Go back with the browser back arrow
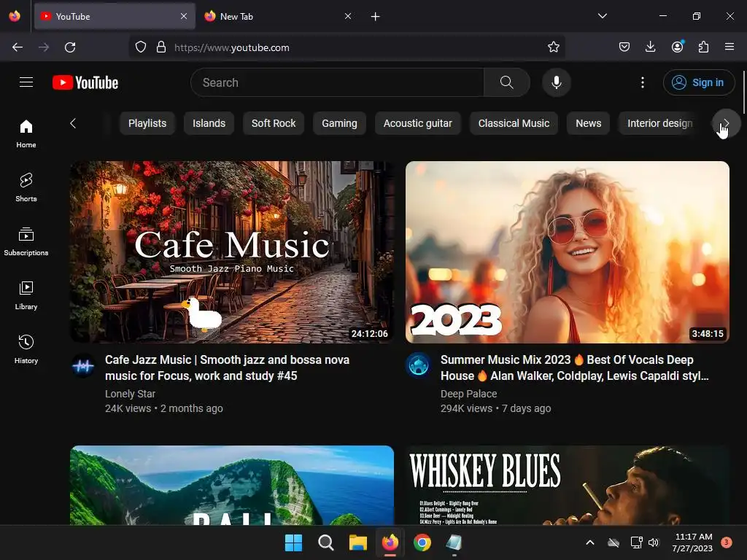Screen dimensions: 747x560 coord(18,47)
